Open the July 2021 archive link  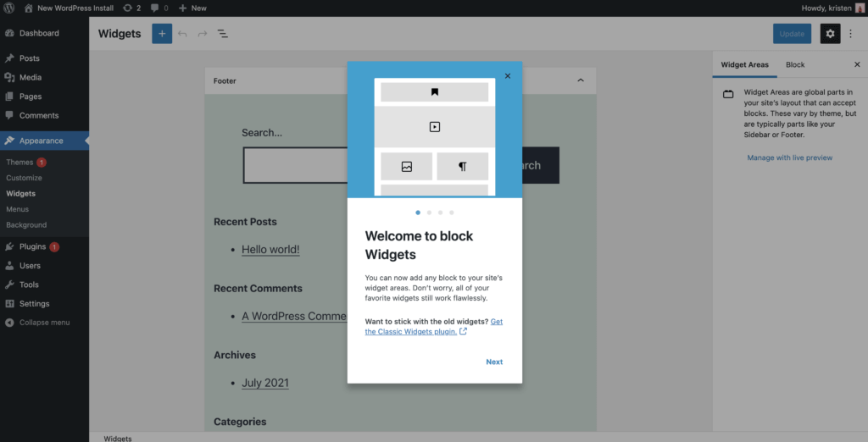(x=265, y=383)
